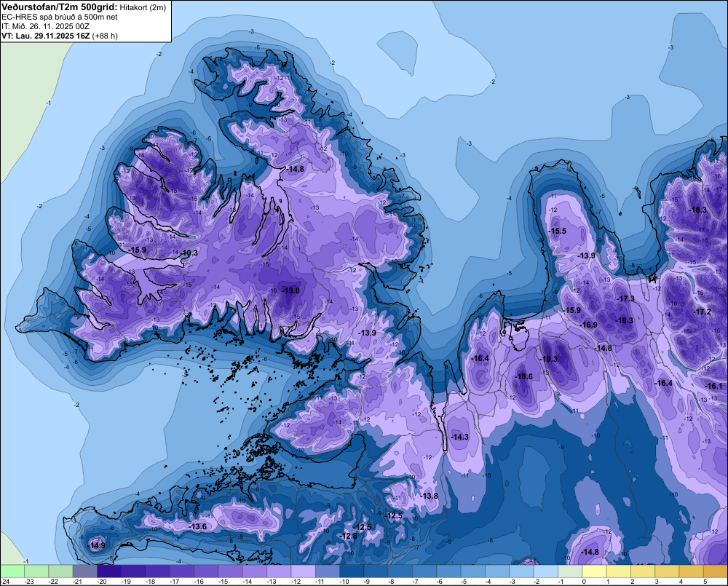Click the -14.9 temperature label

97,546
